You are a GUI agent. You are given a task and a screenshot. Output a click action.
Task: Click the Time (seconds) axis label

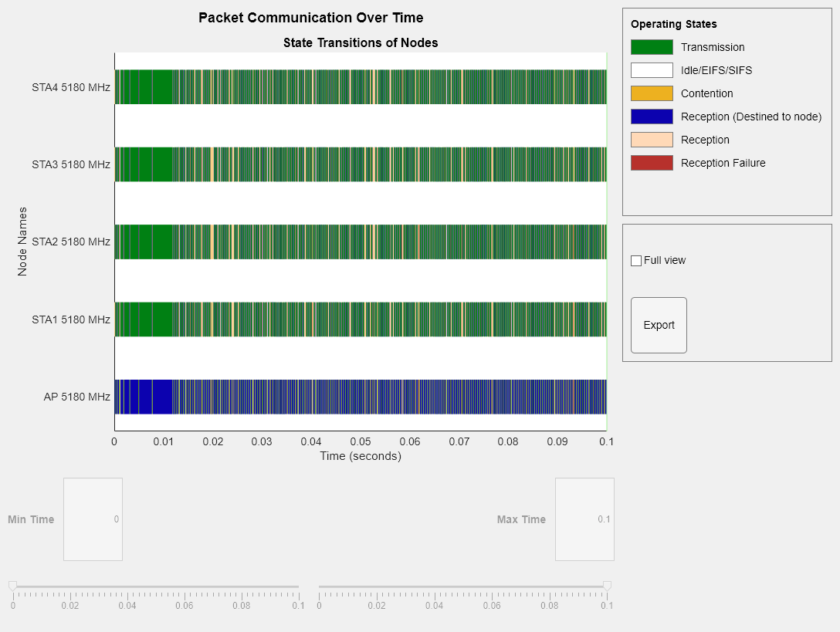click(361, 456)
